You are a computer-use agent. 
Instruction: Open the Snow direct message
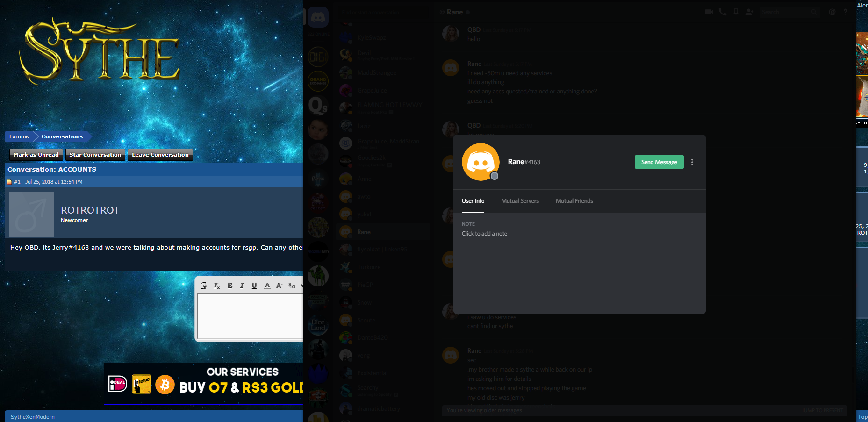383,302
